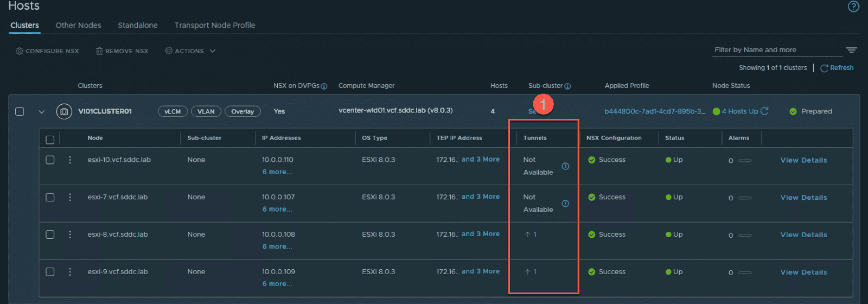
Task: Click the NSX on DVPGs info icon
Action: [x=324, y=86]
